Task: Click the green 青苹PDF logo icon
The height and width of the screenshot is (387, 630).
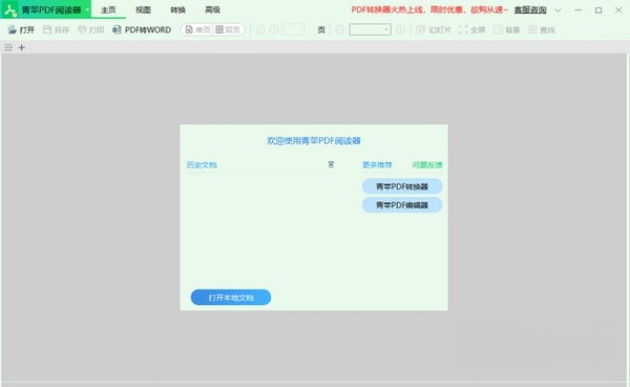Action: pyautogui.click(x=10, y=10)
